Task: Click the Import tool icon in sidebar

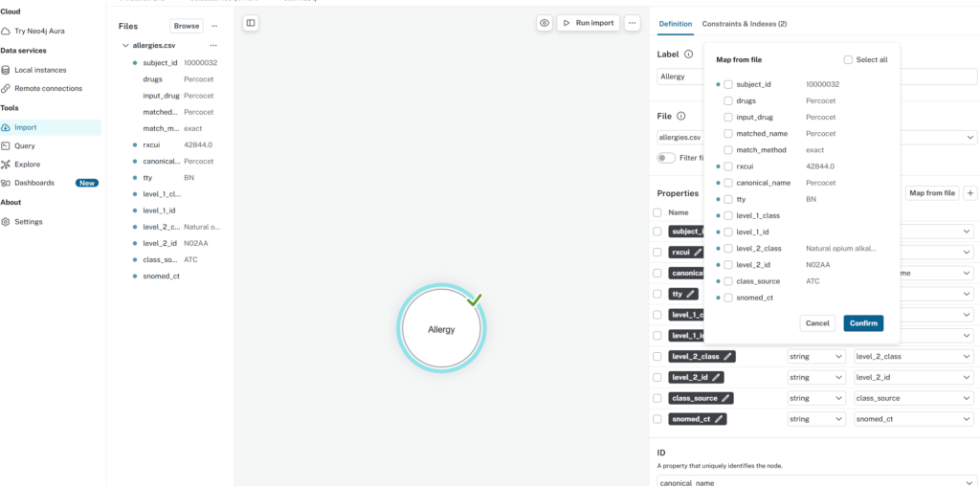Action: [7, 127]
